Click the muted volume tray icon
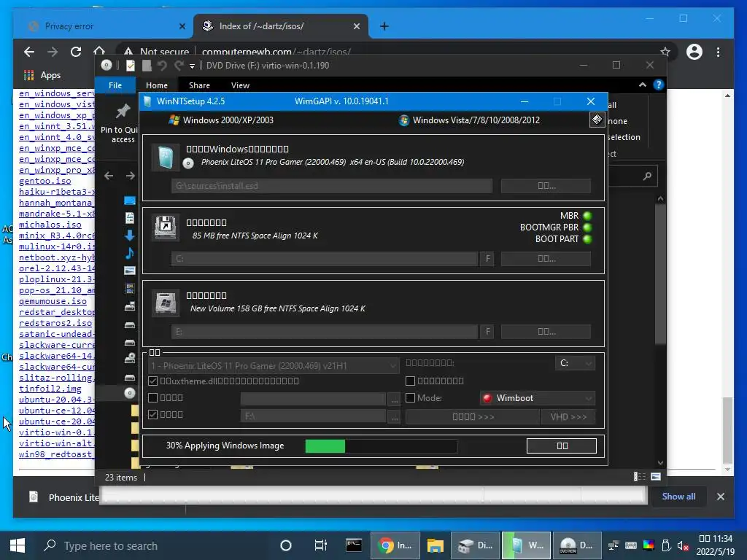This screenshot has width=747, height=560. pyautogui.click(x=683, y=545)
